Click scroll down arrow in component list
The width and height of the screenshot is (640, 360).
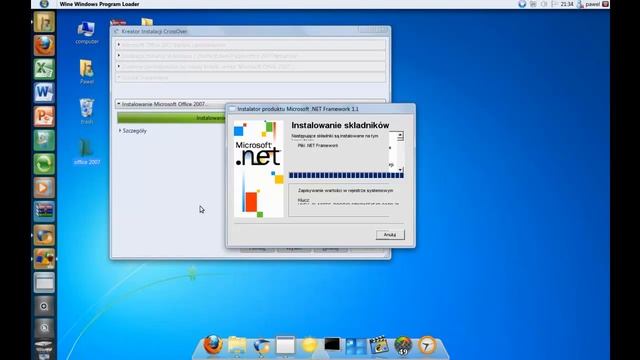point(400,169)
